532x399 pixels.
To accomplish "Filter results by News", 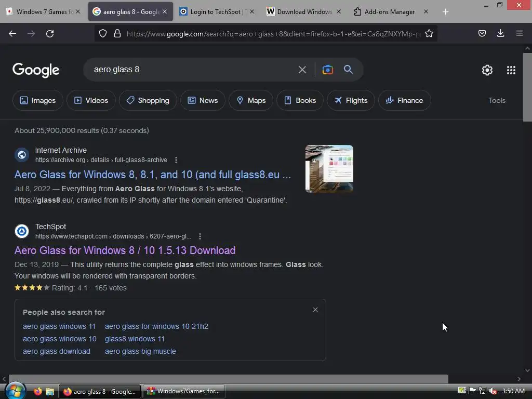I will (203, 100).
